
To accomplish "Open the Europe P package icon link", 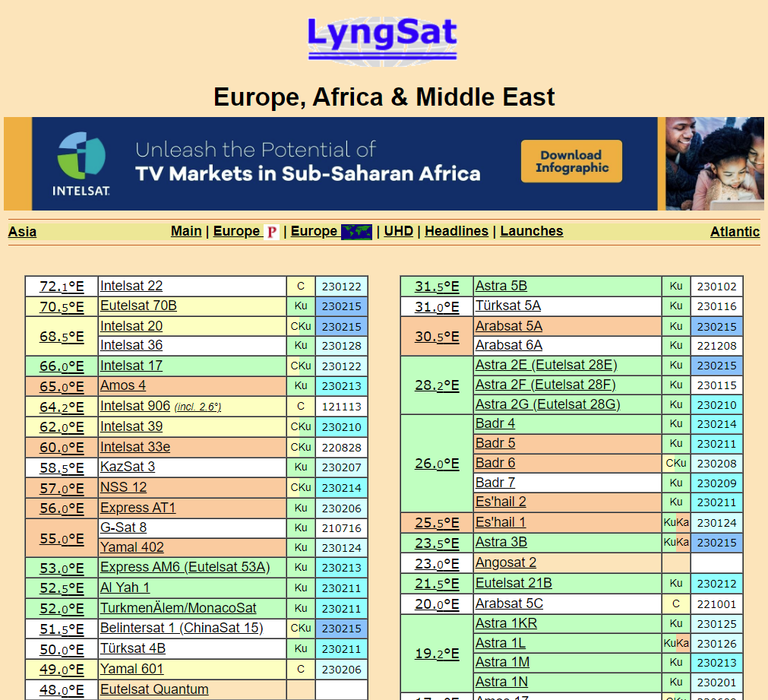I will pyautogui.click(x=271, y=232).
